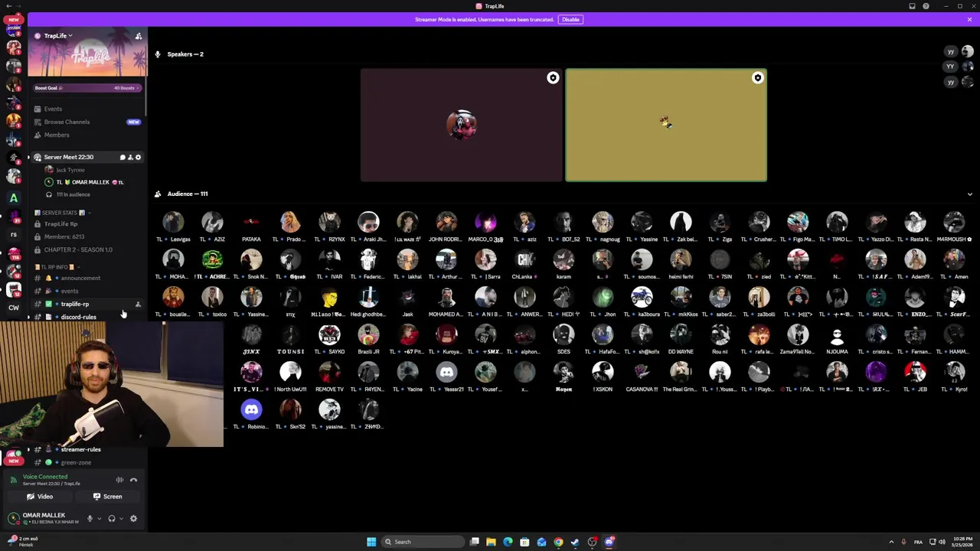Open the green A server icon

coord(14,197)
